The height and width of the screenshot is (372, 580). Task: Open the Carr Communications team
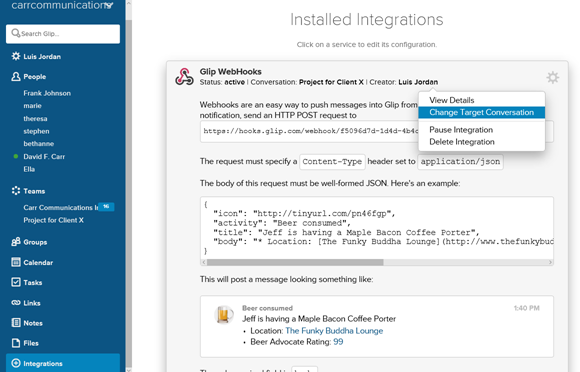(60, 207)
